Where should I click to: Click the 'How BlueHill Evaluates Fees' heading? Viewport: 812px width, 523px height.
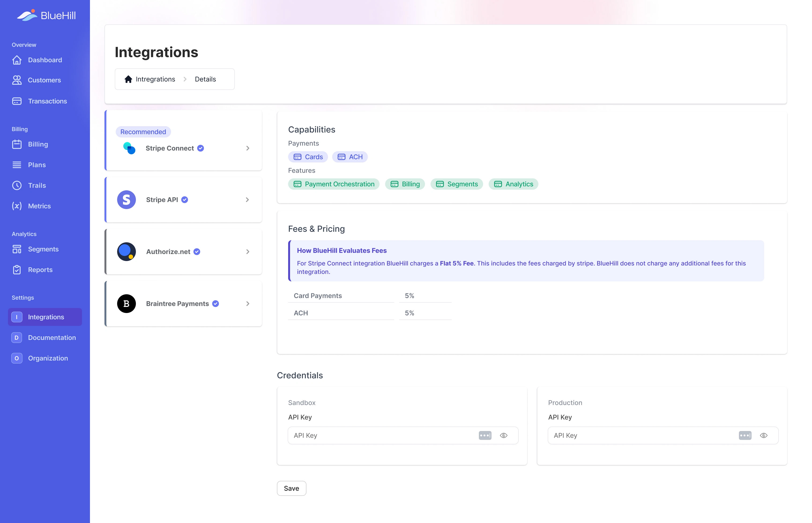coord(341,251)
